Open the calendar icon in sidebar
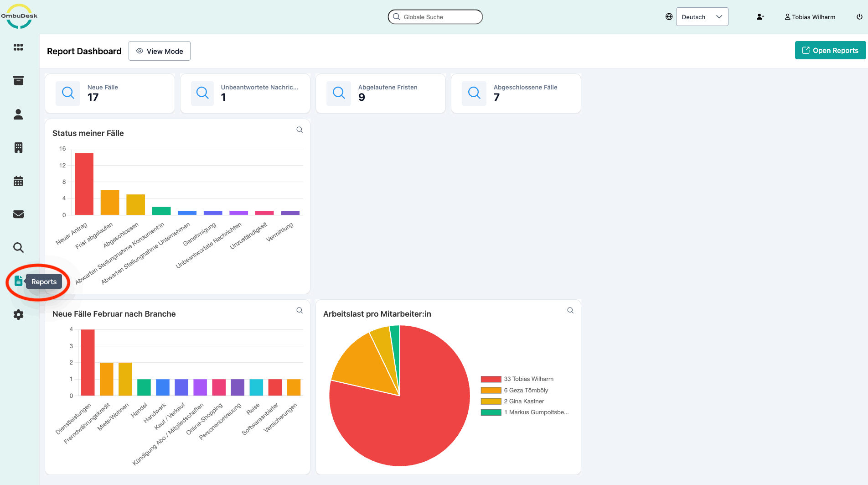The image size is (868, 485). pos(18,181)
